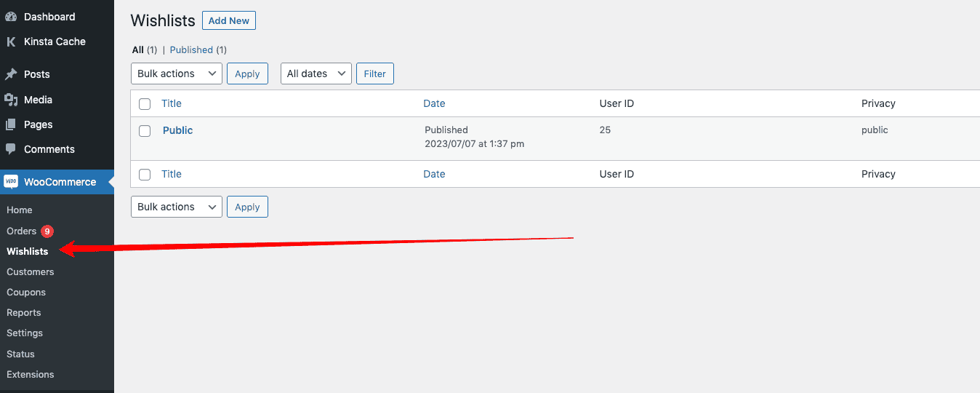The width and height of the screenshot is (980, 393).
Task: Click the Pages icon in sidebar
Action: tap(11, 124)
